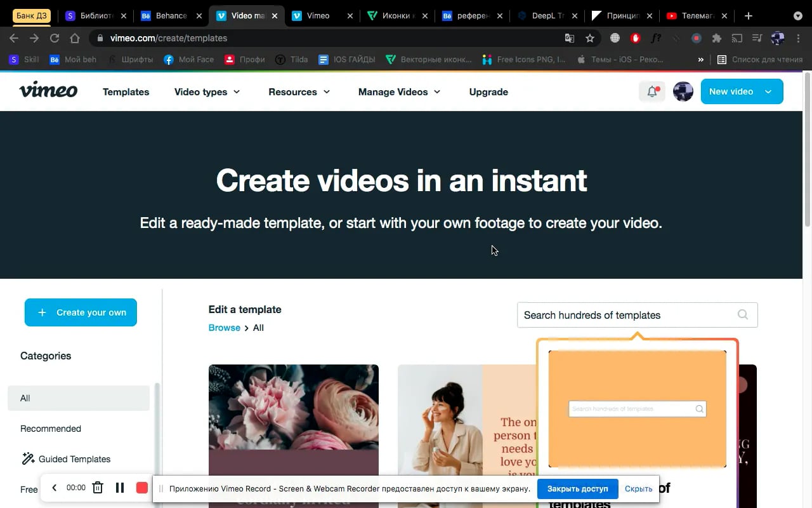812x508 pixels.
Task: Navigate back in browser
Action: coord(14,38)
